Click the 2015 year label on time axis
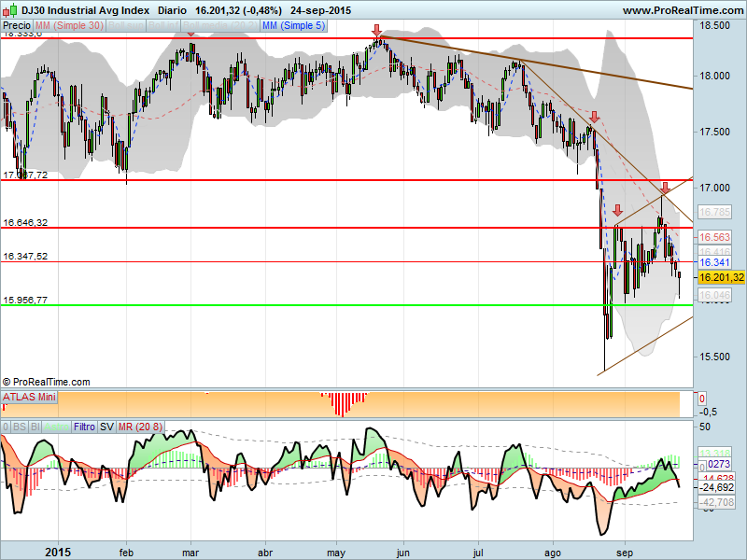Image resolution: width=747 pixels, height=560 pixels. (58, 552)
